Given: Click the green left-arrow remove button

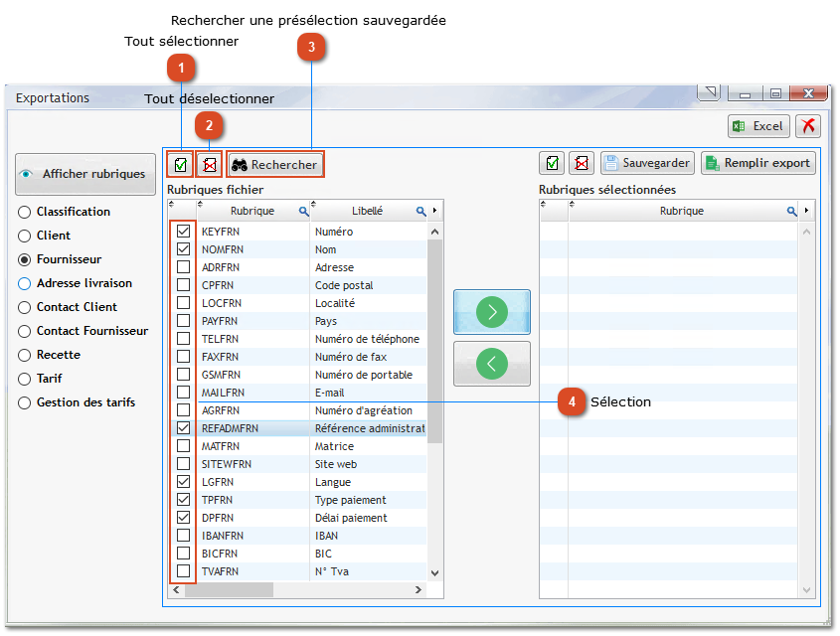Looking at the screenshot, I should point(492,364).
